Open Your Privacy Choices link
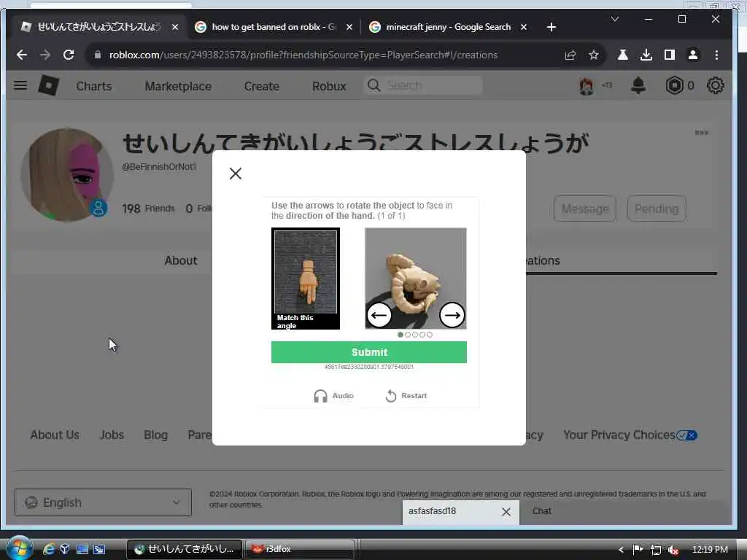747x560 pixels. 630,435
